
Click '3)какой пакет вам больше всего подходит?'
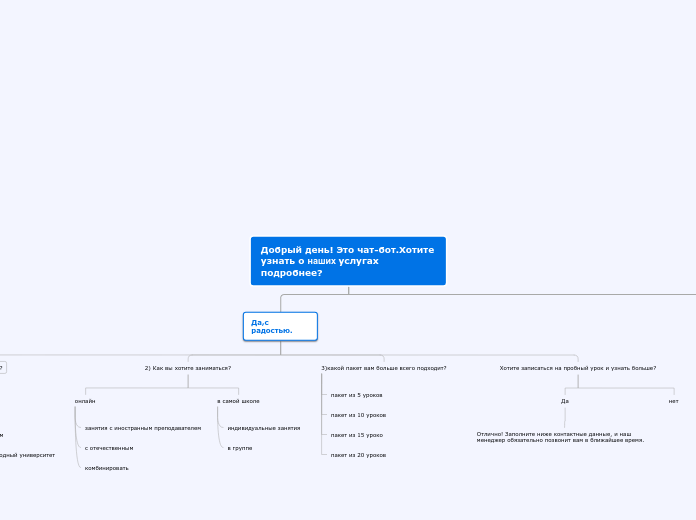pos(384,368)
